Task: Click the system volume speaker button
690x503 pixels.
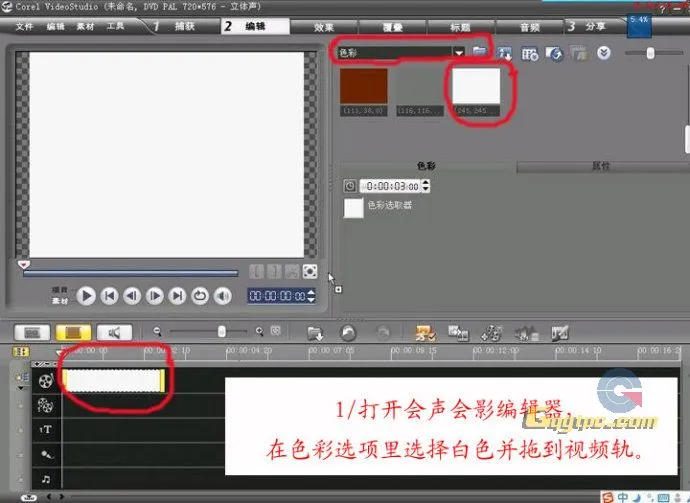Action: [x=223, y=296]
